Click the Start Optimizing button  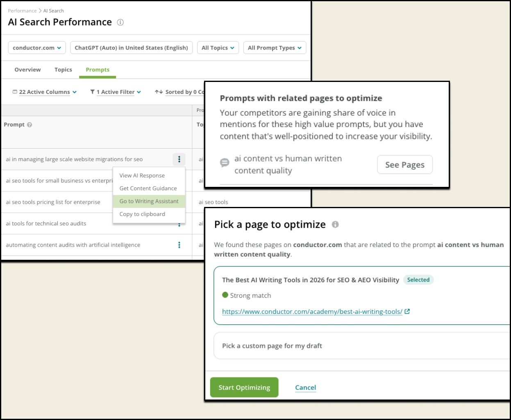point(244,387)
